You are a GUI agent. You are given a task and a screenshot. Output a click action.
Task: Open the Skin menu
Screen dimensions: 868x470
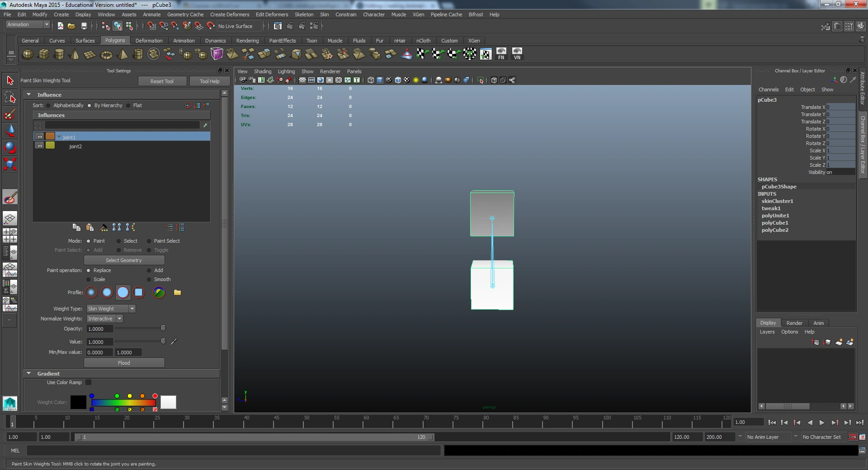(324, 14)
